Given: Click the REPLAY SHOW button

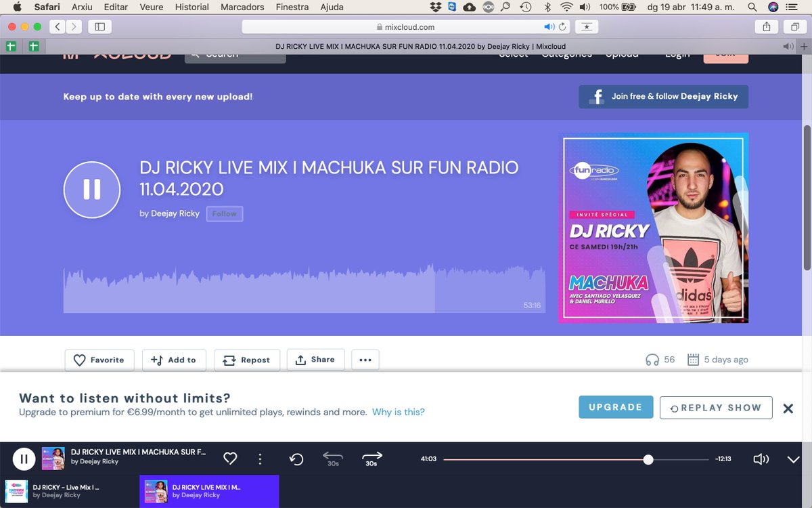Looking at the screenshot, I should [716, 407].
